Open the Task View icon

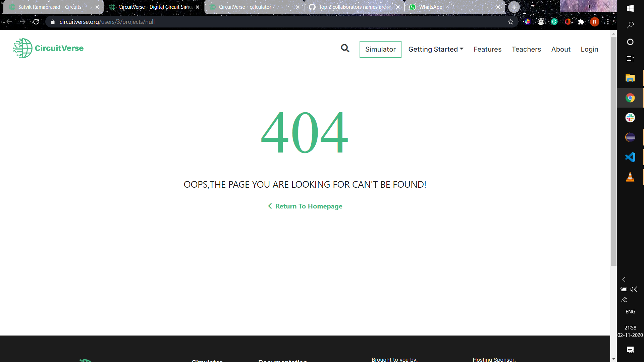[x=630, y=59]
